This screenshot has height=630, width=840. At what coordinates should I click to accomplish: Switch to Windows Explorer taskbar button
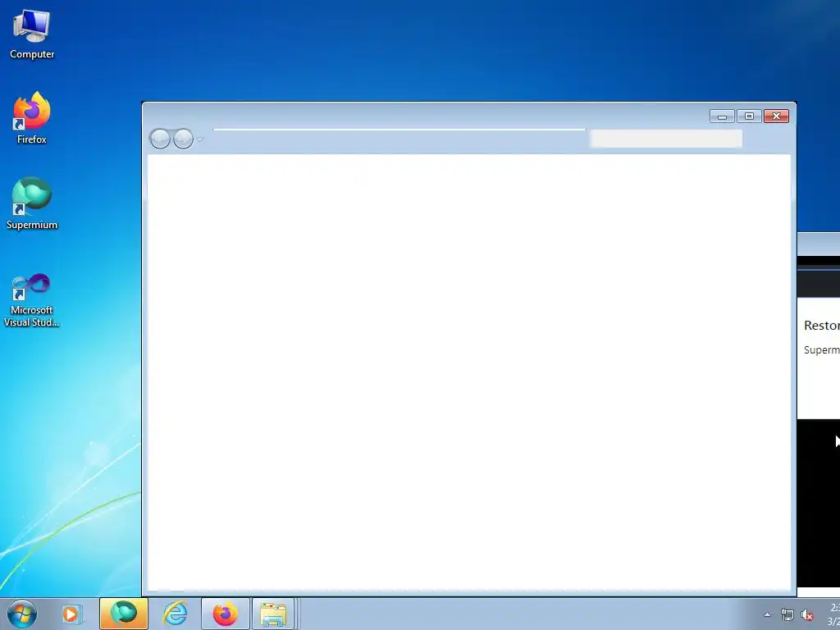[x=273, y=614]
